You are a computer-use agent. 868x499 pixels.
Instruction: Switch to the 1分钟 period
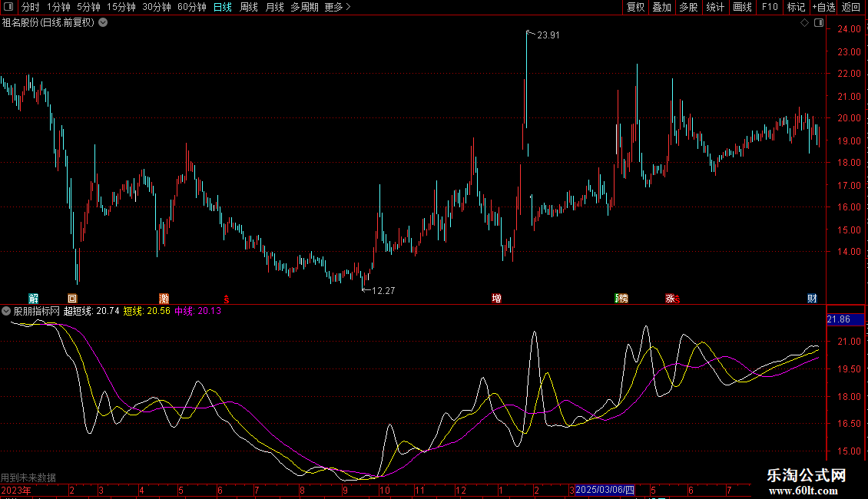coord(58,7)
